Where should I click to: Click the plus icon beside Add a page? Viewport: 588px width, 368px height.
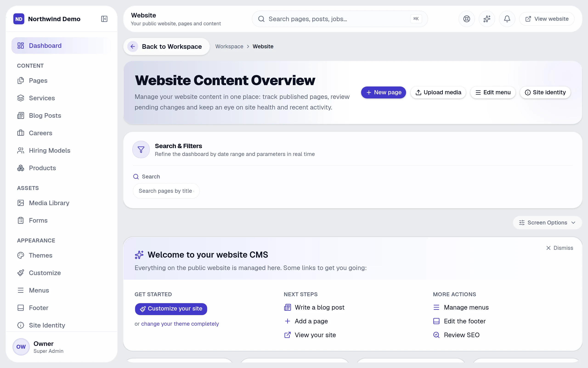pyautogui.click(x=287, y=321)
